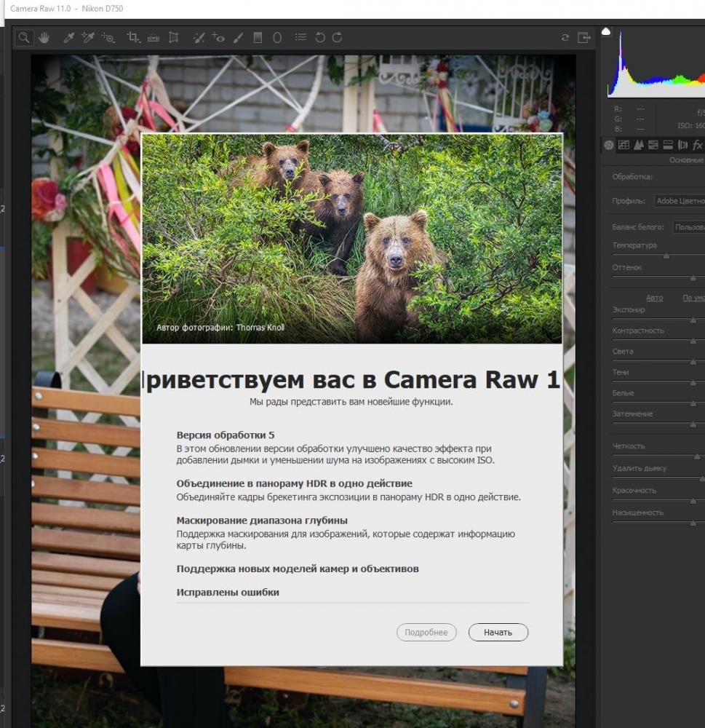The height and width of the screenshot is (728, 705).
Task: Open the Detail panel tab
Action: [x=639, y=146]
